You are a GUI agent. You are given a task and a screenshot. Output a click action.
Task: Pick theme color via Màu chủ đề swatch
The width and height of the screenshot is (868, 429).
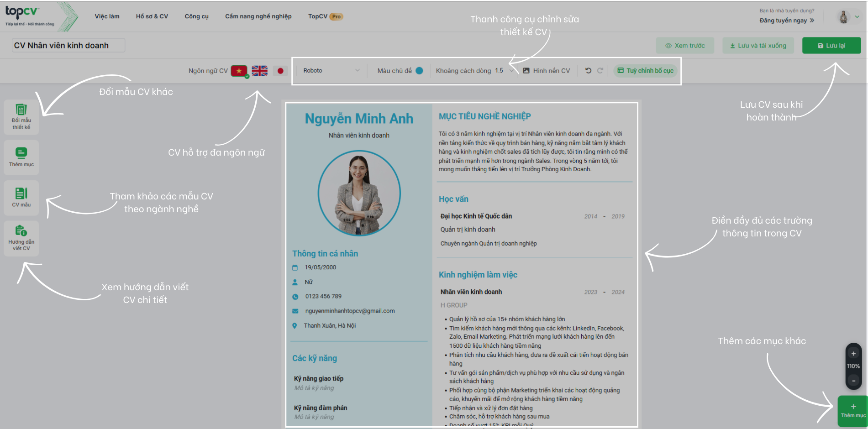tap(419, 71)
